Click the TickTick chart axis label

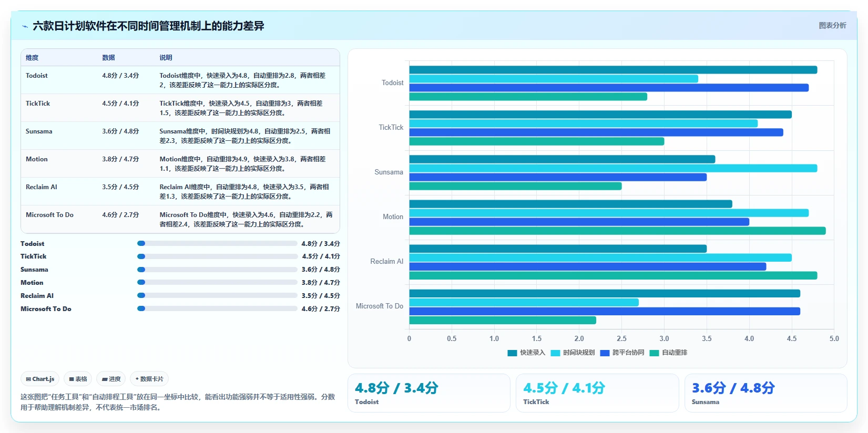pyautogui.click(x=391, y=128)
